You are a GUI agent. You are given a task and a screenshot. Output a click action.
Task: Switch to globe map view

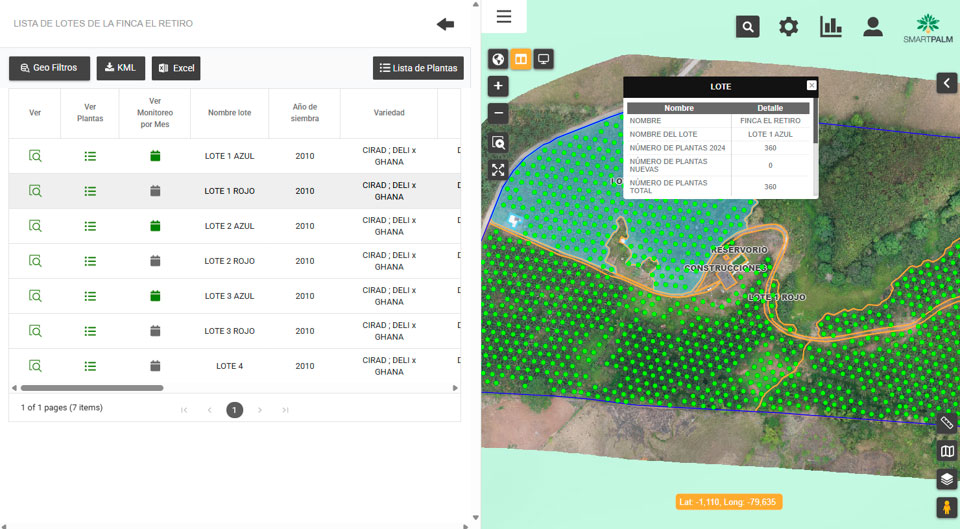pos(498,59)
